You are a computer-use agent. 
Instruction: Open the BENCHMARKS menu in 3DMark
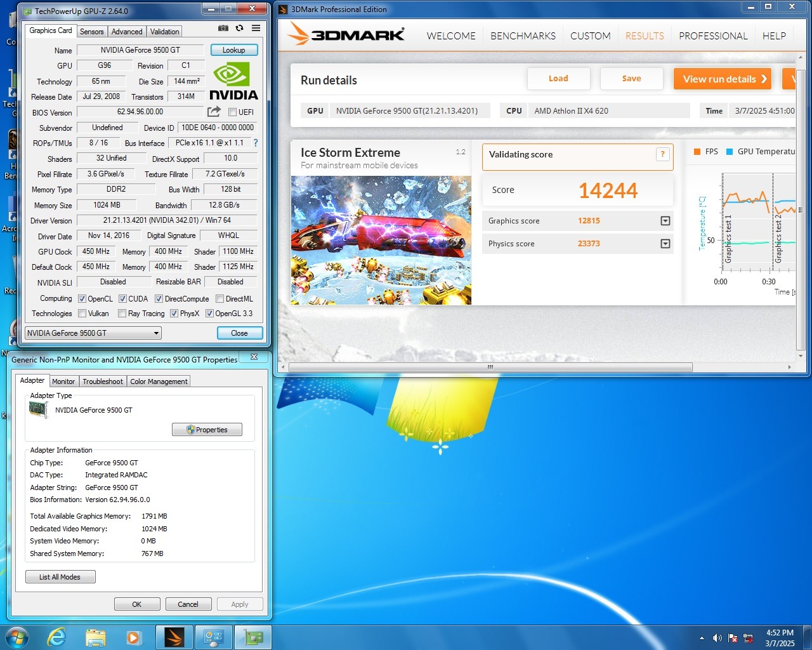pos(523,36)
